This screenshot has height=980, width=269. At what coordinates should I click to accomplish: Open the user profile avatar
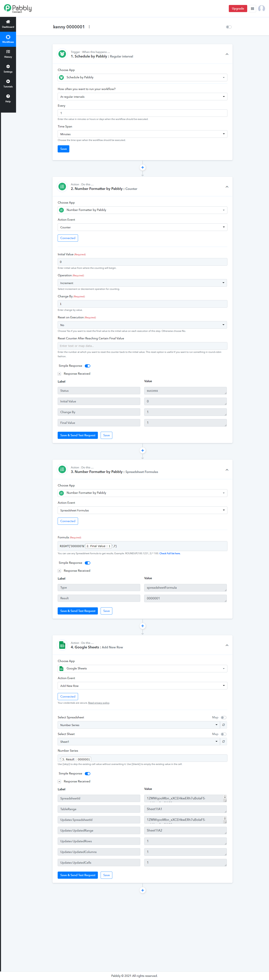[x=261, y=8]
